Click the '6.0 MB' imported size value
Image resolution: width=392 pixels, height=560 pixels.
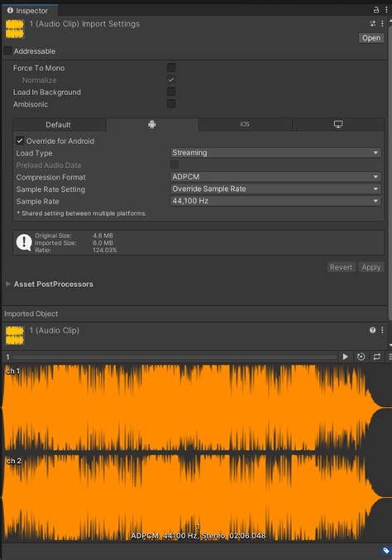pos(103,243)
